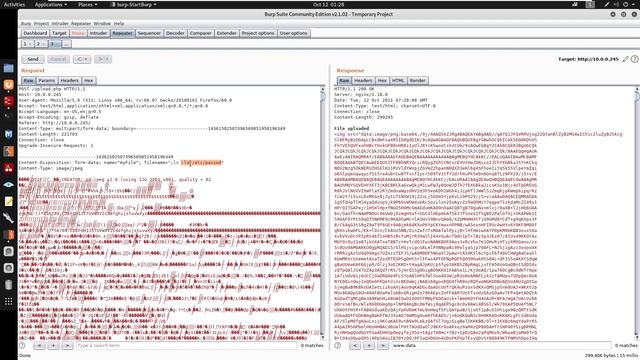Screen dimensions: 640x360
Task: Open history back dropdown button
Action: click(x=82, y=59)
